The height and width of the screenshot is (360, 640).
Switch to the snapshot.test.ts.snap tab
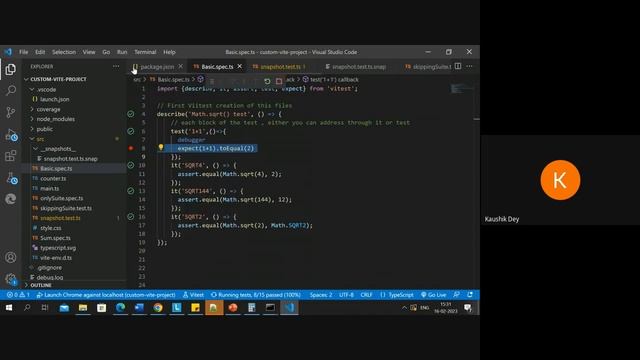359,66
